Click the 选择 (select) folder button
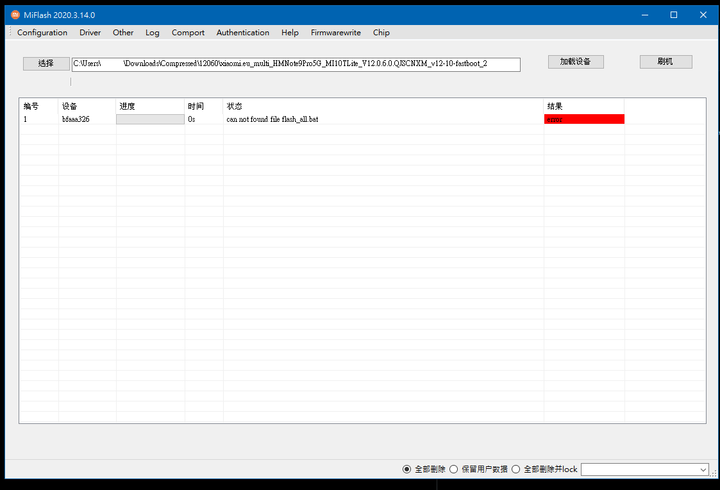 (46, 63)
